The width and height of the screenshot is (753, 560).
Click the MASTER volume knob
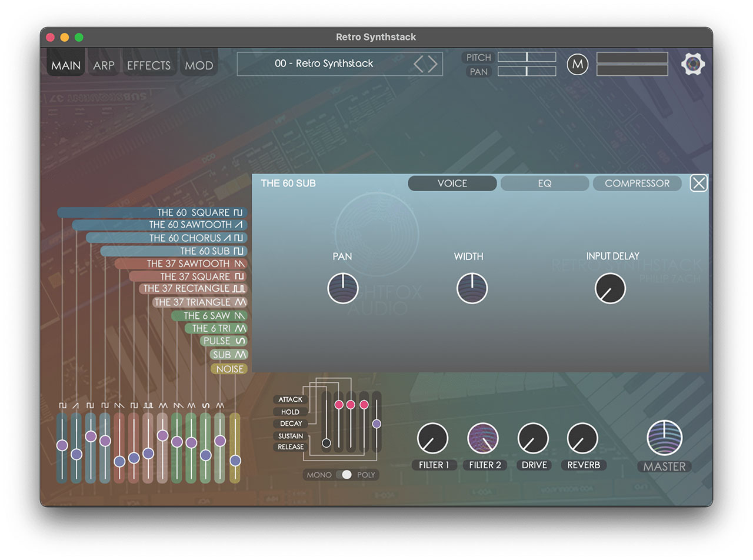point(664,438)
